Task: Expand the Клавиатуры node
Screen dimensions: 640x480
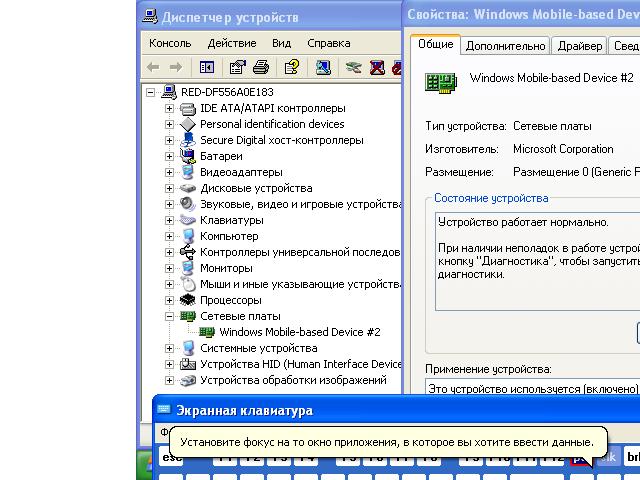Action: pyautogui.click(x=169, y=220)
